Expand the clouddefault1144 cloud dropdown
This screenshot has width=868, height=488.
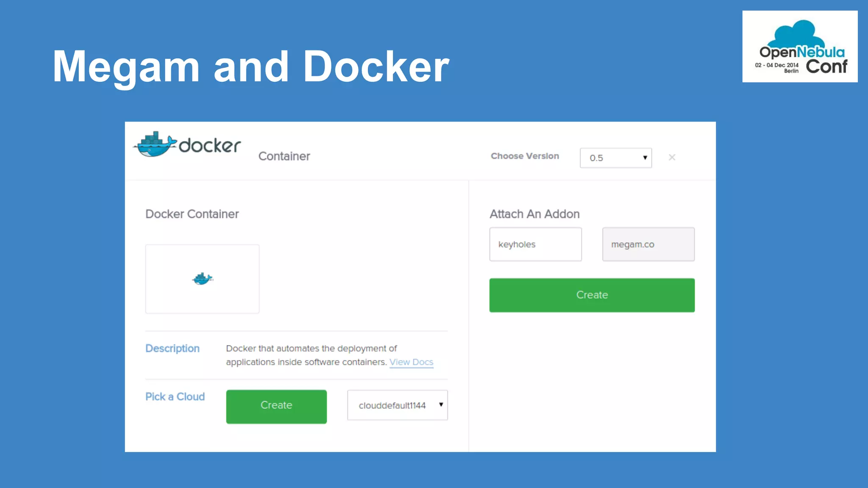point(397,405)
